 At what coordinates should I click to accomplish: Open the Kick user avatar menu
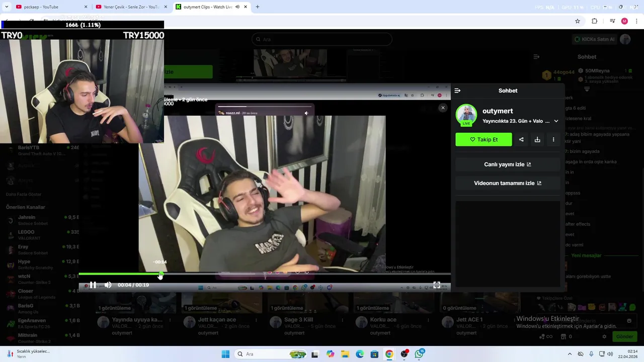coord(625,39)
